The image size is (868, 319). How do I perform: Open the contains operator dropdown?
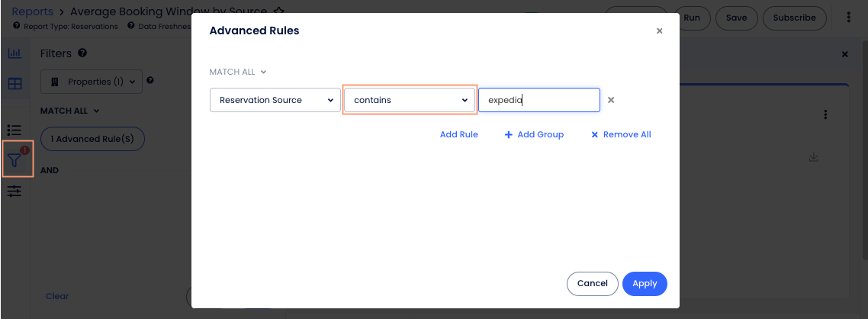410,100
